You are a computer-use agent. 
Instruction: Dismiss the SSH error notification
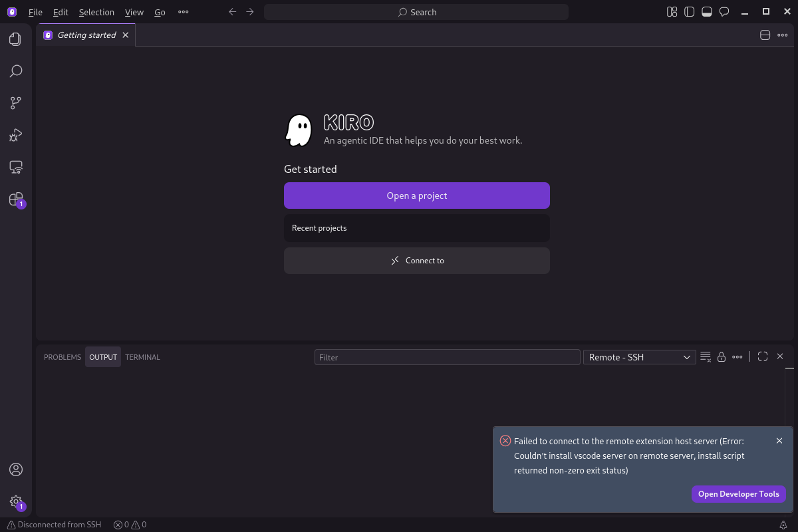coord(779,441)
